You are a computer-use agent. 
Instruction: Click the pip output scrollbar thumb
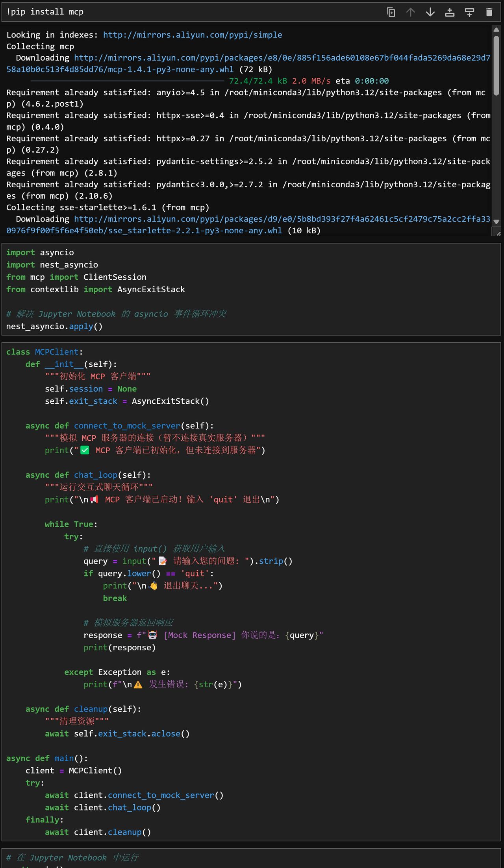[x=496, y=65]
